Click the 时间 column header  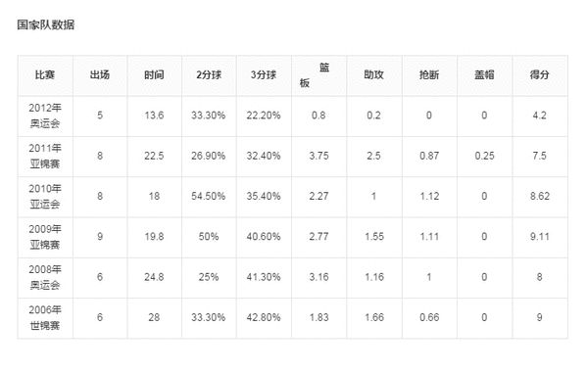coord(154,75)
